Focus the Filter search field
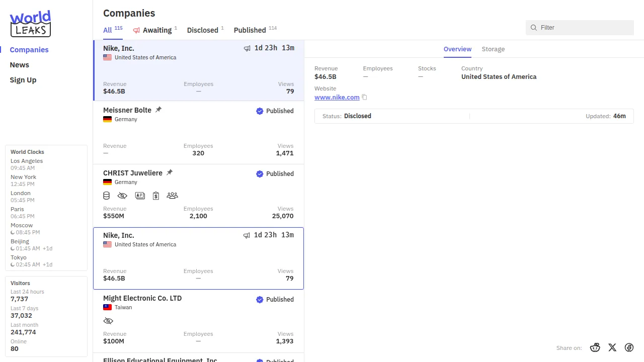The height and width of the screenshot is (362, 644). pos(584,28)
